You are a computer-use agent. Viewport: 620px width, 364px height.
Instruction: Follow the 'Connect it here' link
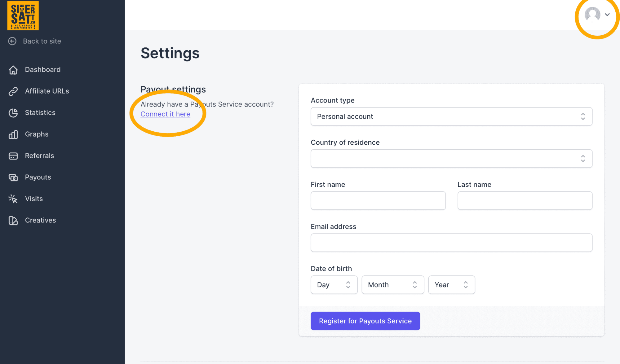tap(165, 114)
